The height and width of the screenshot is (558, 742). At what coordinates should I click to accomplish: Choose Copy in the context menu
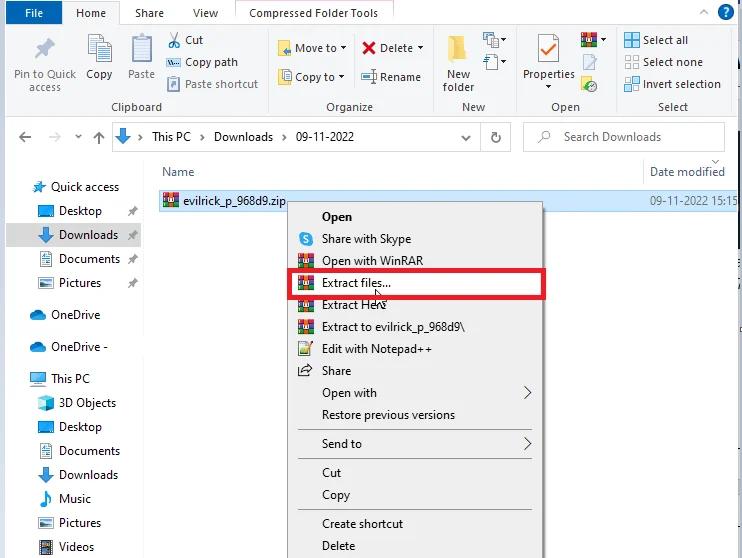(415, 495)
